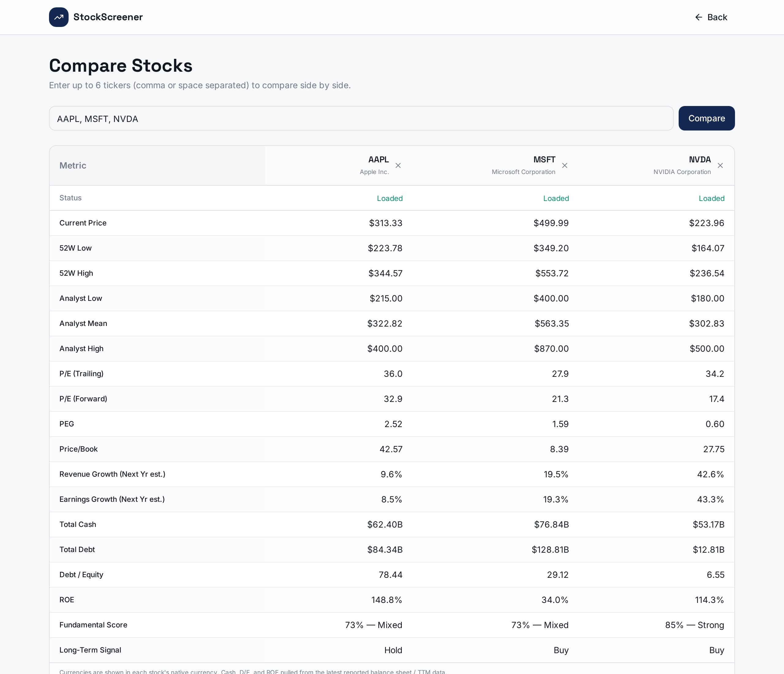Select the PEG row label

pyautogui.click(x=66, y=424)
